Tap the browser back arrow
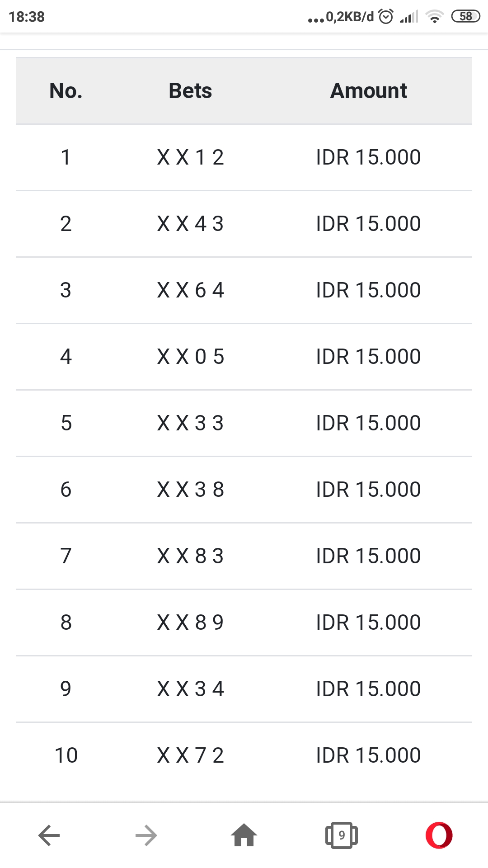Image resolution: width=488 pixels, height=868 pixels. click(49, 835)
